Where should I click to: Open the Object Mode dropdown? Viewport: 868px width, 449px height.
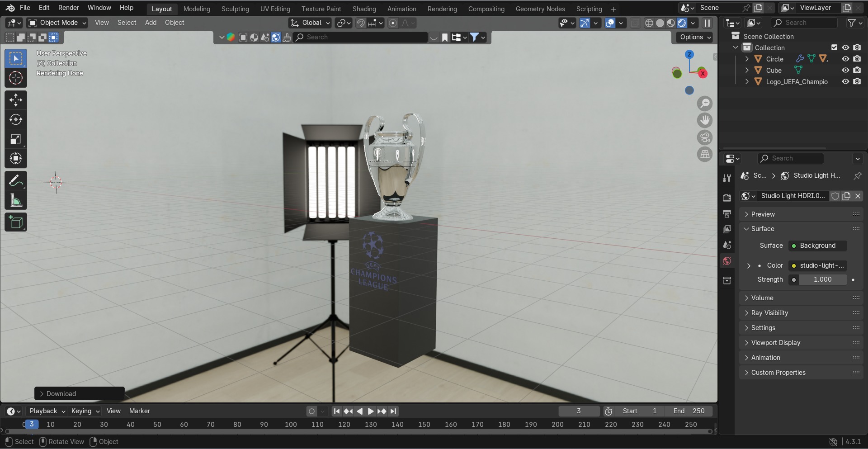pos(57,23)
